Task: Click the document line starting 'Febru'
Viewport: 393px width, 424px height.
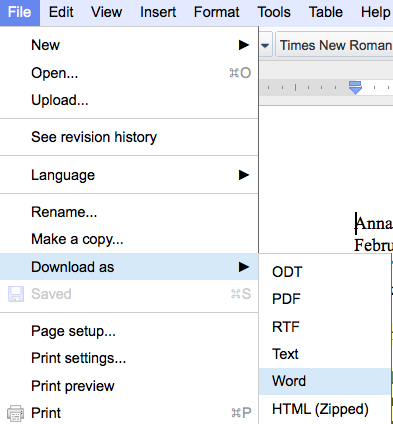Action: click(374, 245)
